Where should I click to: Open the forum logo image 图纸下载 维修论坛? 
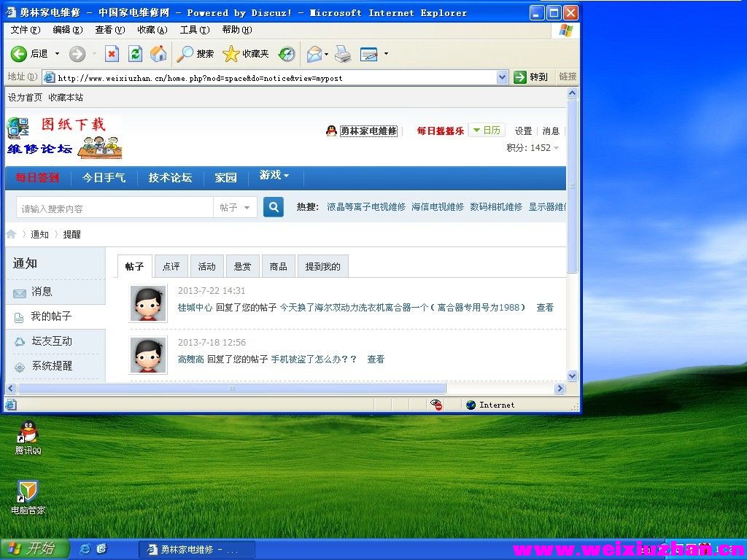click(x=64, y=137)
